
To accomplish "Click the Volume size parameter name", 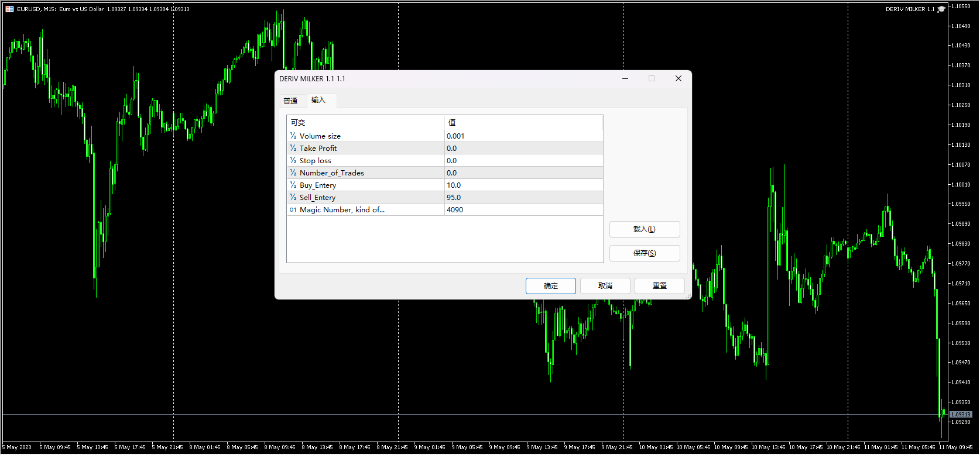I will 320,136.
